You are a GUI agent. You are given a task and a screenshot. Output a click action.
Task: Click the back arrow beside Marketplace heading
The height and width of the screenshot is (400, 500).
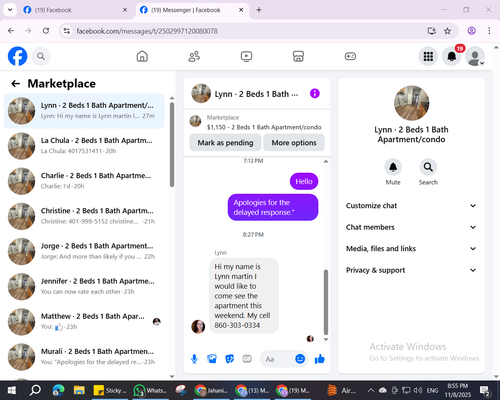15,83
